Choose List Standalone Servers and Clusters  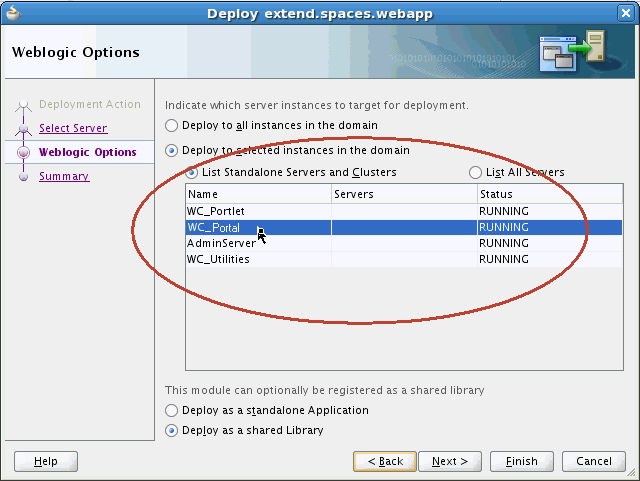191,172
